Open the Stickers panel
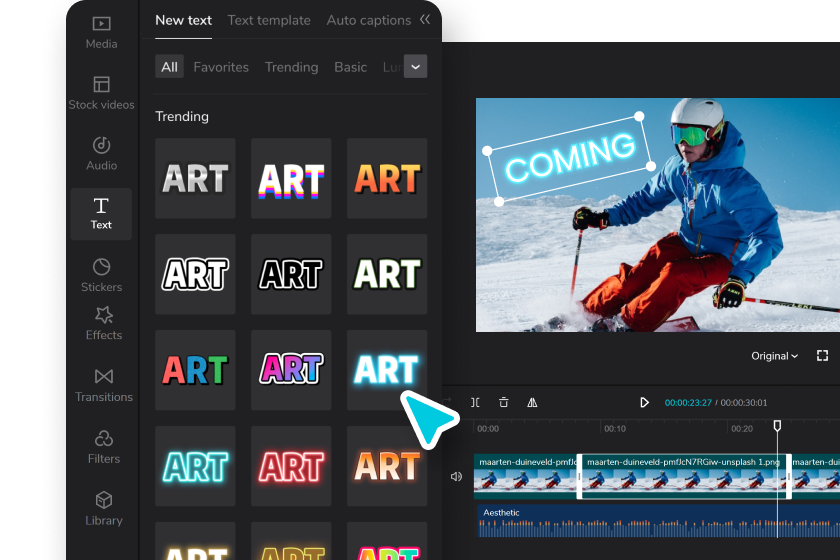Image resolution: width=840 pixels, height=560 pixels. 101,275
